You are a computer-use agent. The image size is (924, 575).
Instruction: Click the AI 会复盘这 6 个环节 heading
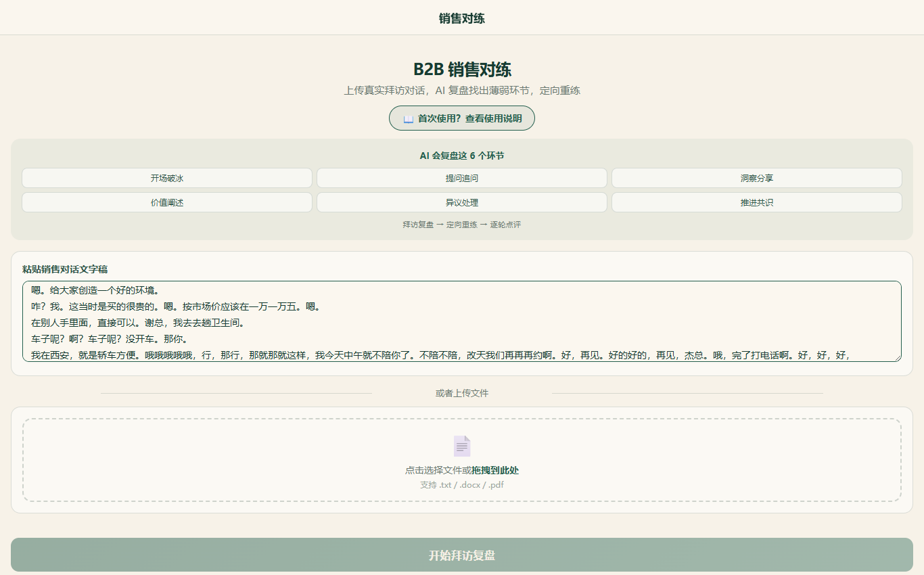pos(462,156)
